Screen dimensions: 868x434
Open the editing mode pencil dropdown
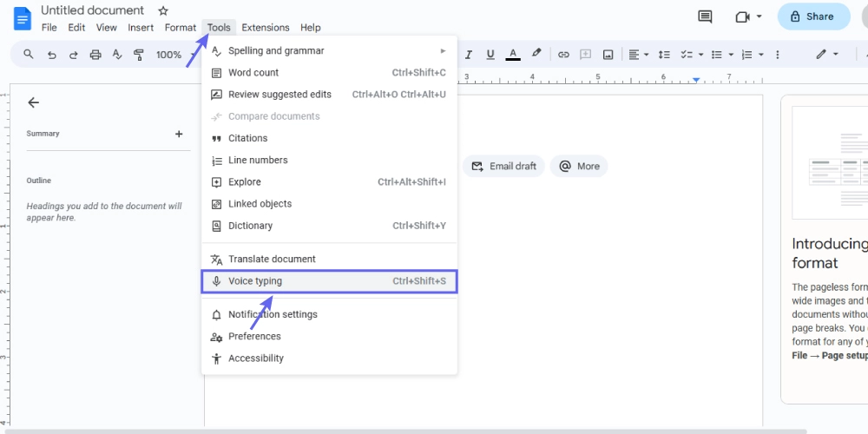click(x=827, y=54)
